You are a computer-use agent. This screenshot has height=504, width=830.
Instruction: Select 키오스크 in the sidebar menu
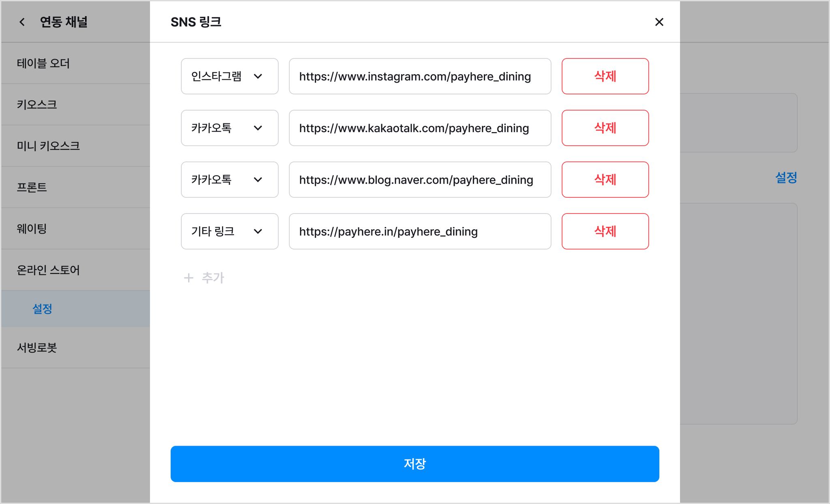point(75,105)
